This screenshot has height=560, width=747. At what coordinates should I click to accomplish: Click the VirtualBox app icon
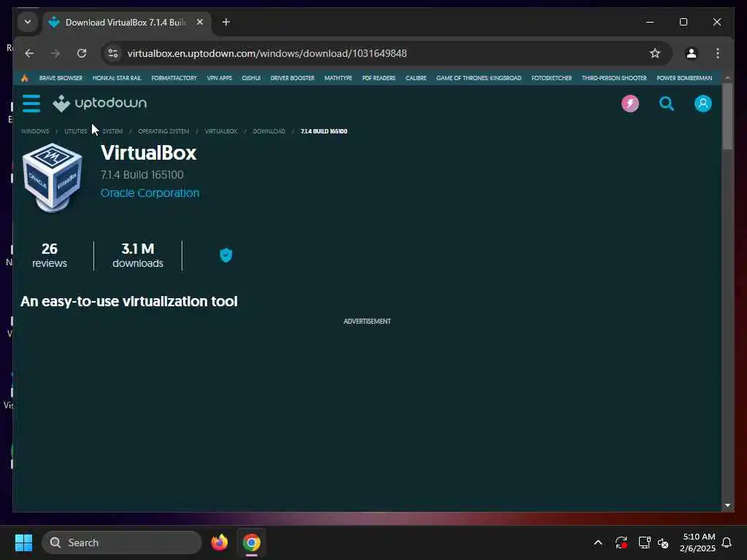[53, 177]
